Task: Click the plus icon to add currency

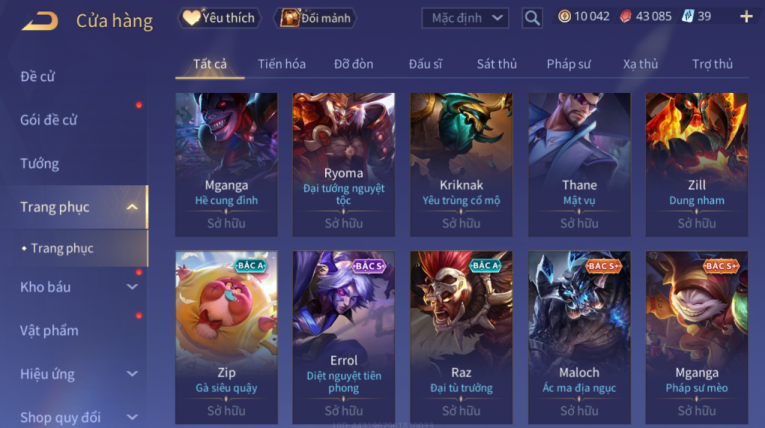Action: [x=746, y=17]
